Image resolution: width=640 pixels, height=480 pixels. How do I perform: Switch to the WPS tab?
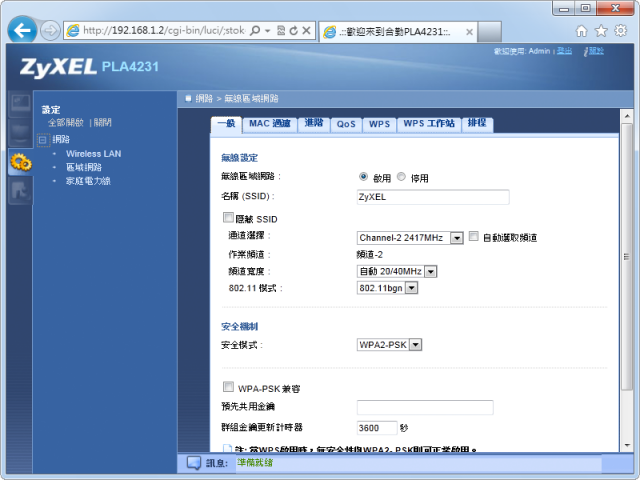click(379, 124)
